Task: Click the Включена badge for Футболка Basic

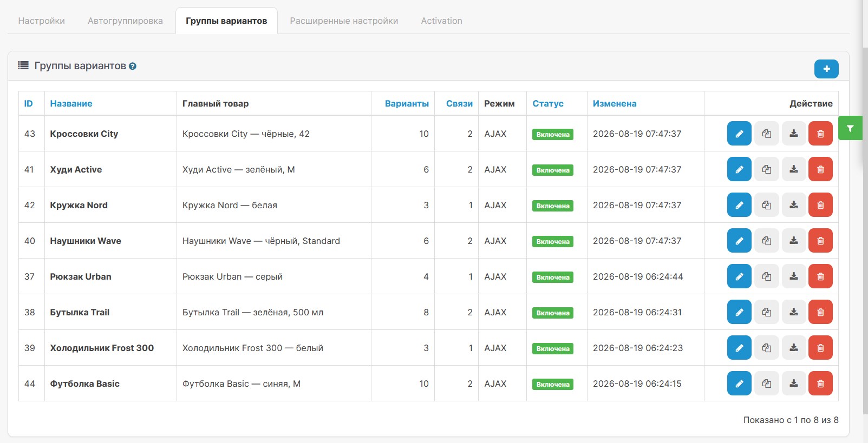Action: point(553,384)
